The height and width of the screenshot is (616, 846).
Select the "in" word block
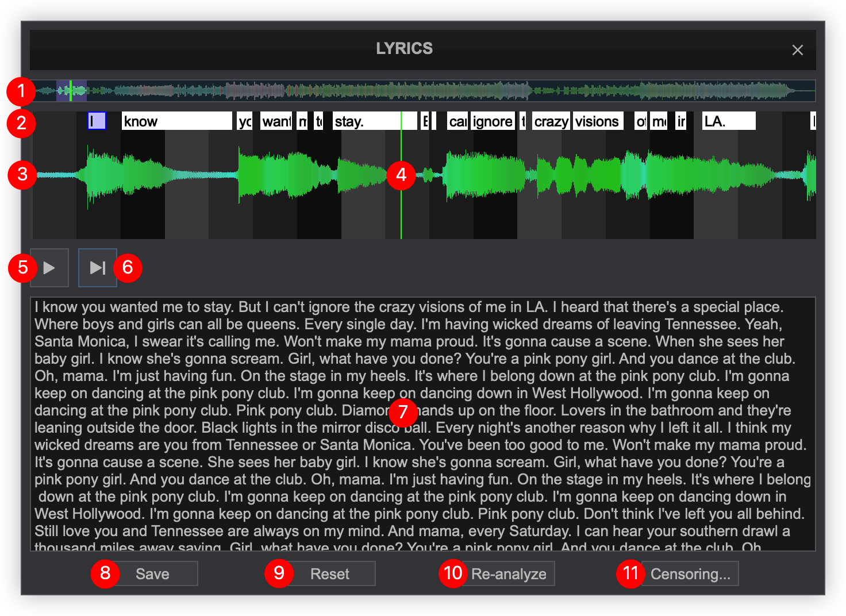[681, 121]
